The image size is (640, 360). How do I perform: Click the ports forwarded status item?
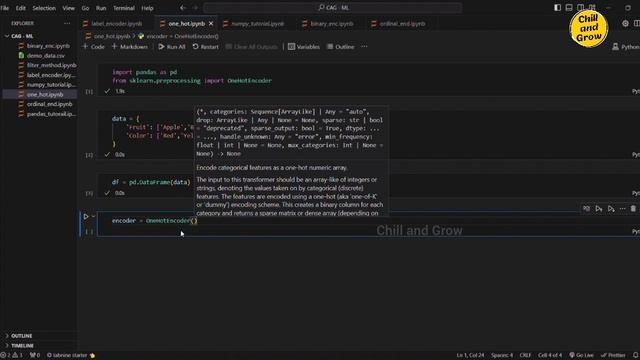[x=35, y=356]
